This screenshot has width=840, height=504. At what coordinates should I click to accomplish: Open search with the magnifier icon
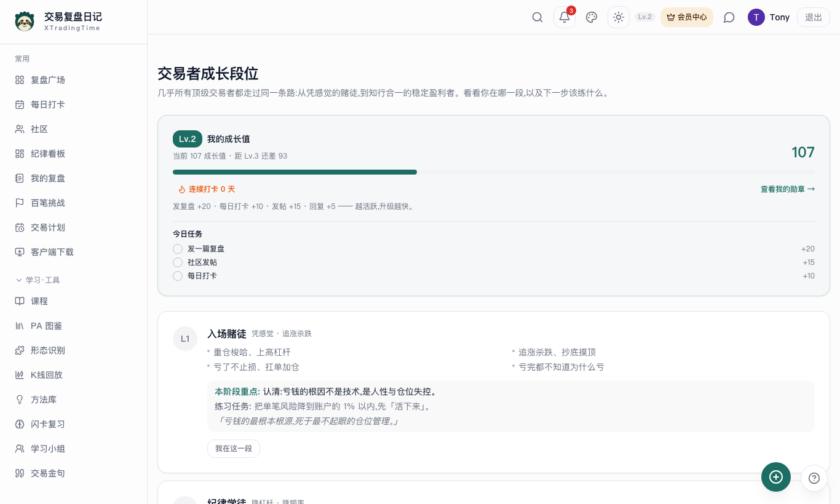point(537,17)
